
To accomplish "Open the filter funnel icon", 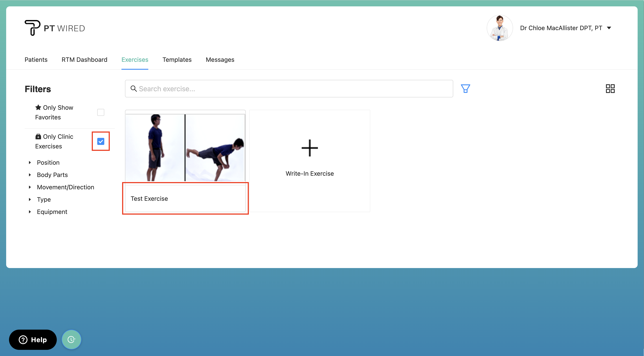I will coord(465,88).
